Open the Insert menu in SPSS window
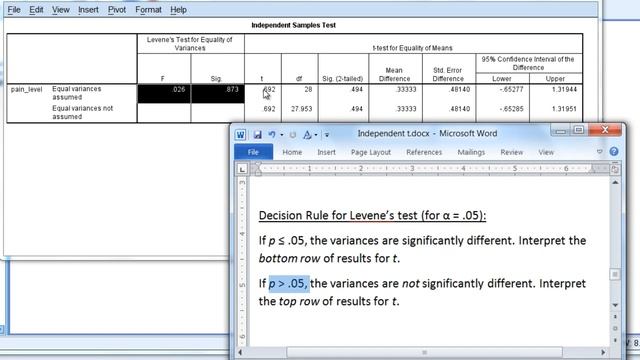The height and width of the screenshot is (360, 640). (x=88, y=9)
